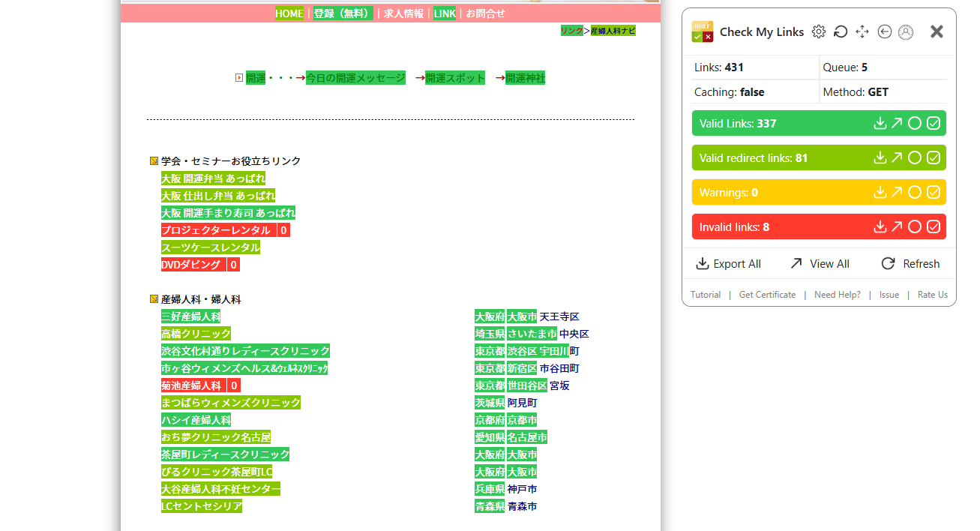The width and height of the screenshot is (980, 531).
Task: Open the user account profile icon
Action: coord(906,31)
